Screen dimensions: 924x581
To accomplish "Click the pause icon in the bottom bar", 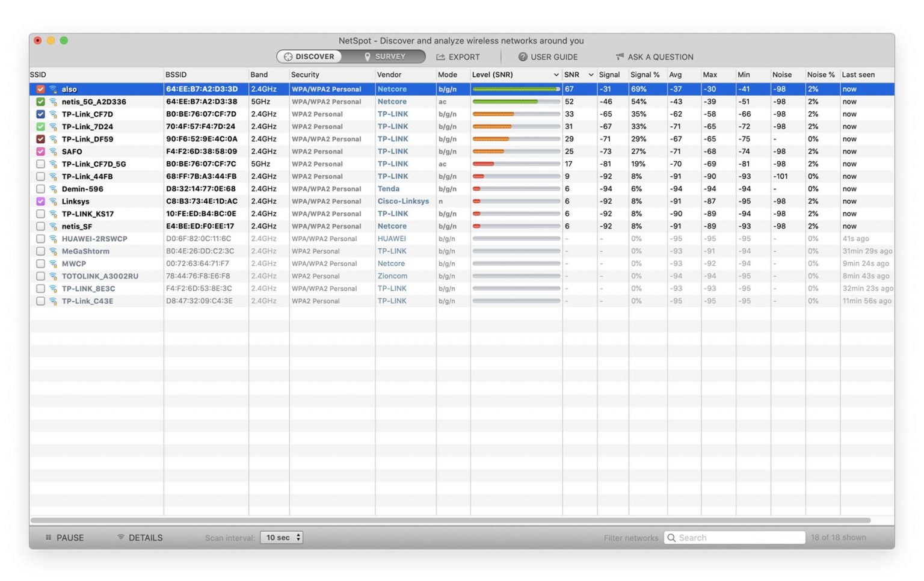I will click(48, 537).
